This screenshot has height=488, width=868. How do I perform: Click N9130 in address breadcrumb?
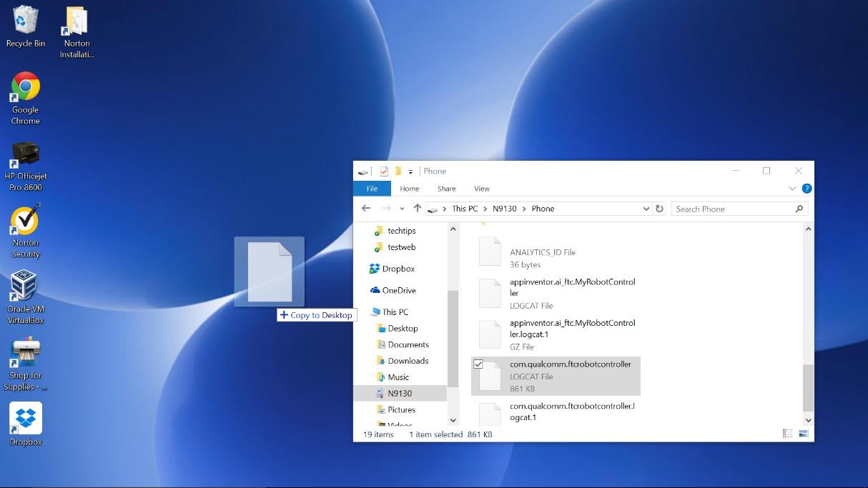point(504,209)
